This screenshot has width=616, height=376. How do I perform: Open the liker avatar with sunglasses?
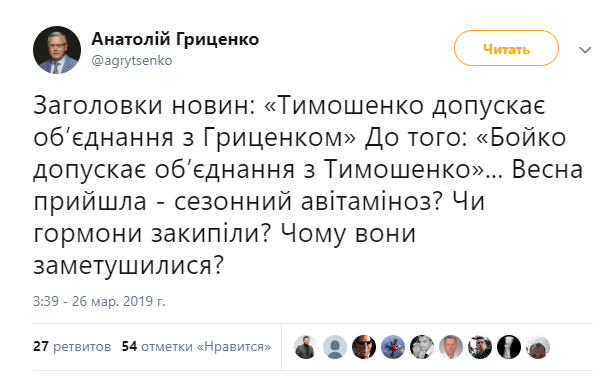click(x=364, y=347)
